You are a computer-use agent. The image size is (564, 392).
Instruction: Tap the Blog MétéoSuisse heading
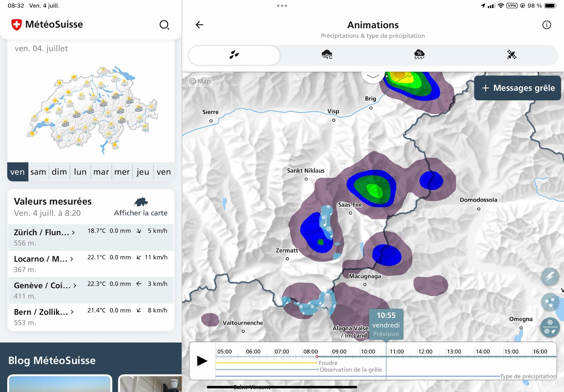coord(52,360)
